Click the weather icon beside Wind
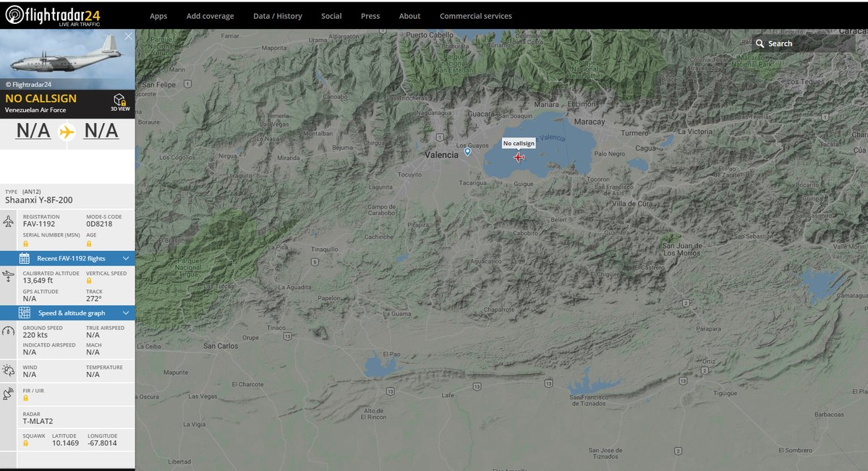Image resolution: width=868 pixels, height=471 pixels. point(8,370)
